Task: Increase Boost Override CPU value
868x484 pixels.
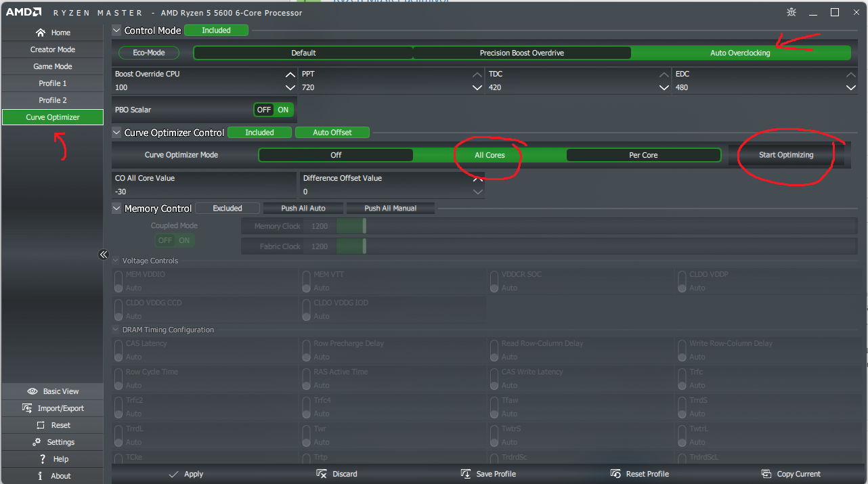Action: [290, 74]
